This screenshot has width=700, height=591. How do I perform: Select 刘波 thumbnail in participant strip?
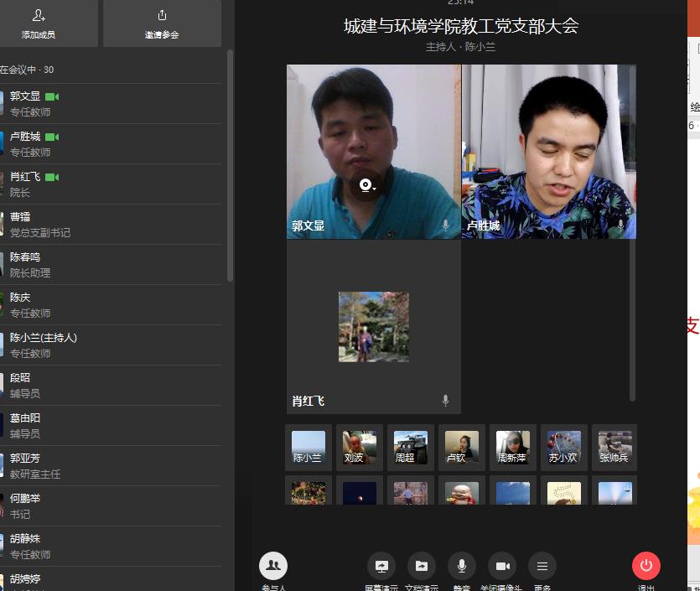pos(360,448)
